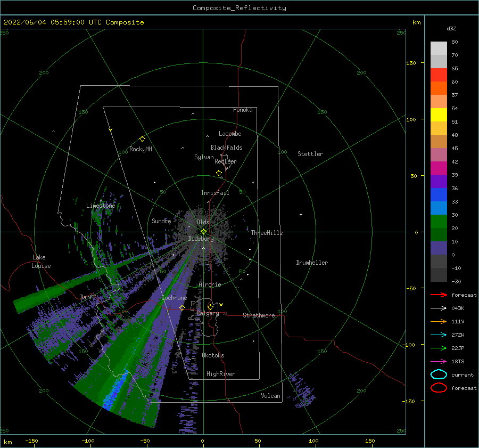The width and height of the screenshot is (479, 448).
Task: Click the Lake Louise label
Action: (41, 262)
